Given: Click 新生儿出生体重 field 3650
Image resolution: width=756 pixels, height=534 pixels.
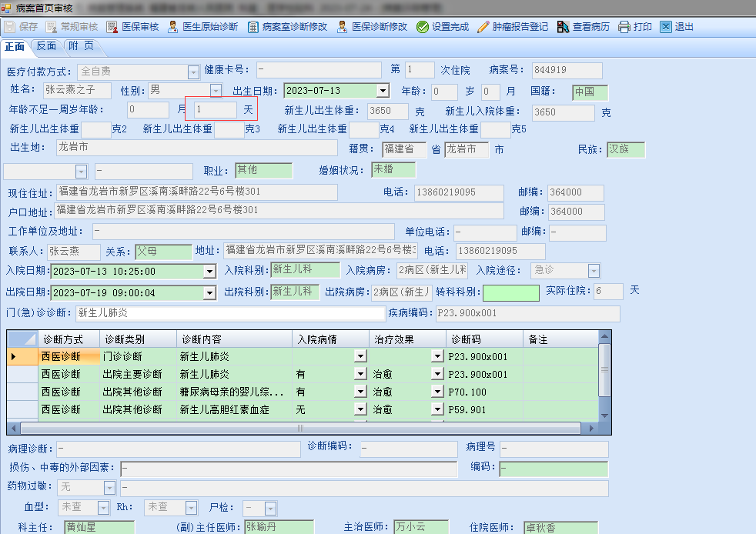Looking at the screenshot, I should click(388, 111).
